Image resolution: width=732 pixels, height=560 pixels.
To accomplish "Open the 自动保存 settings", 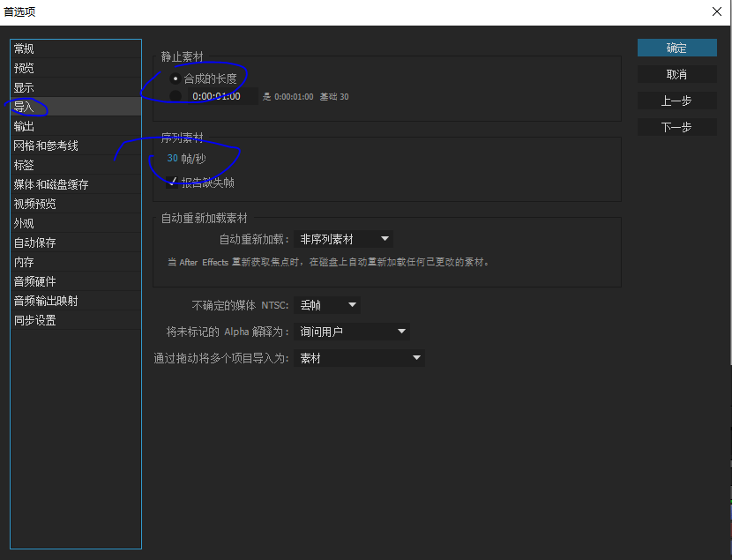I will (x=76, y=243).
